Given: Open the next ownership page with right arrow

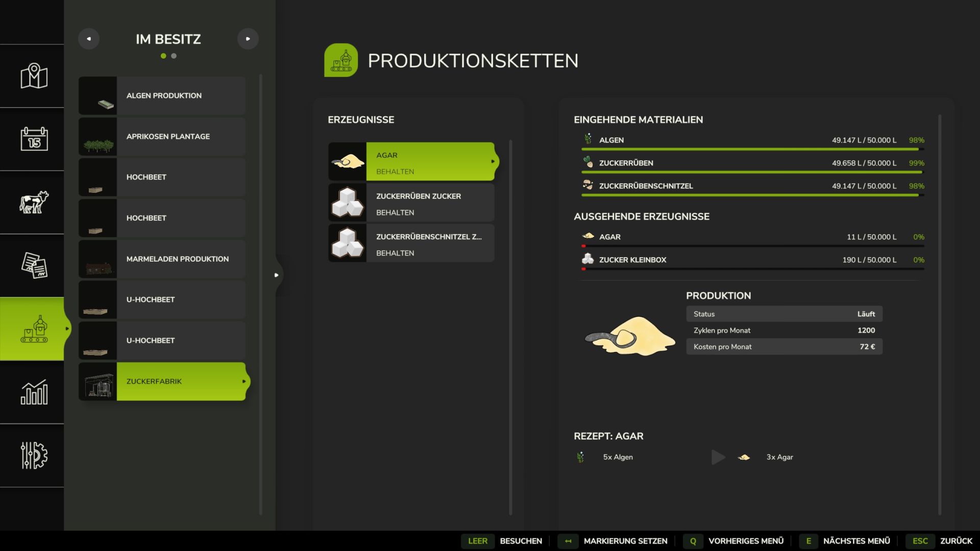Looking at the screenshot, I should click(248, 38).
